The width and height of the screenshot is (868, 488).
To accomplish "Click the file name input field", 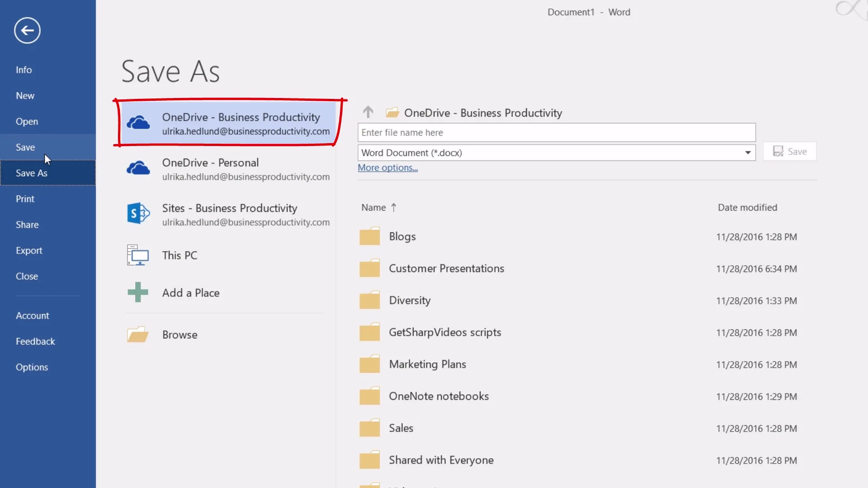I will (x=557, y=132).
